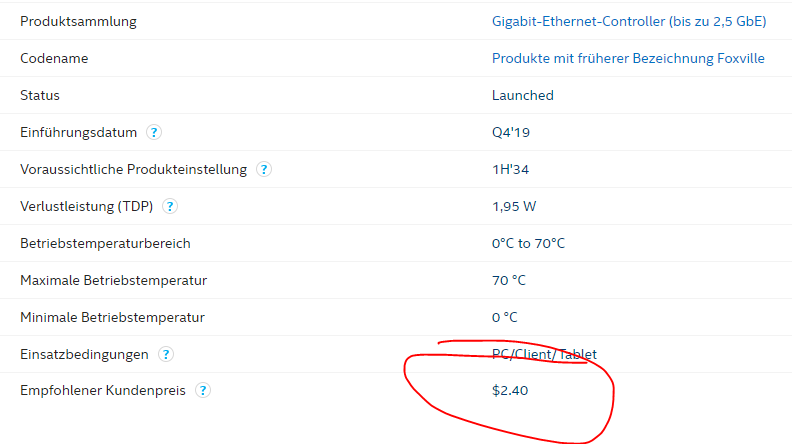This screenshot has width=792, height=444.
Task: Click the Launched status value
Action: 523,95
